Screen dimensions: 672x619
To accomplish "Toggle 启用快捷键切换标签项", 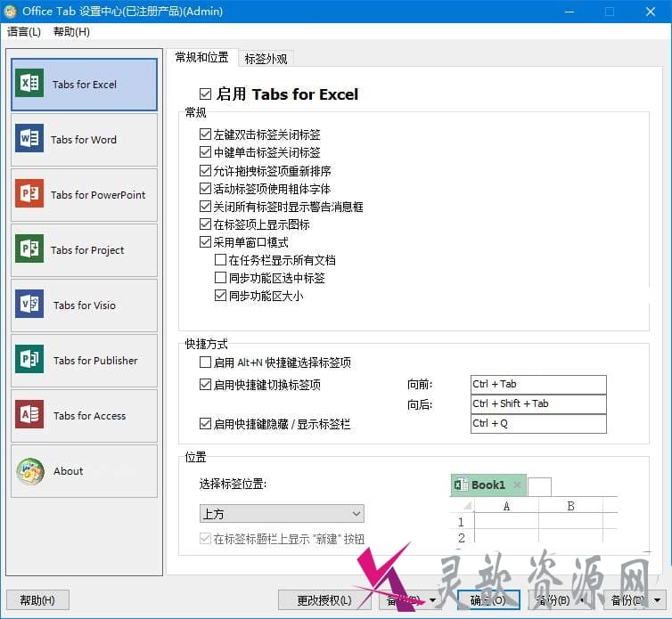I will point(205,385).
